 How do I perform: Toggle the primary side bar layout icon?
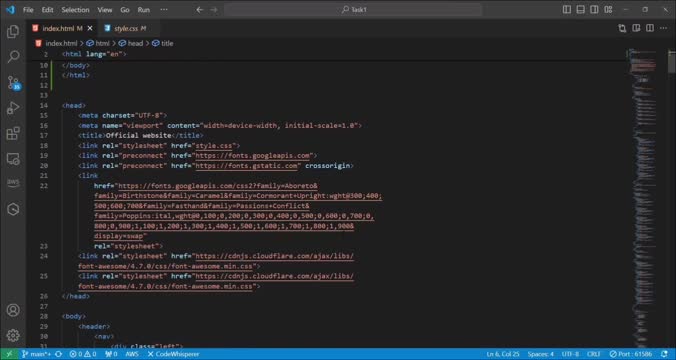[567, 9]
